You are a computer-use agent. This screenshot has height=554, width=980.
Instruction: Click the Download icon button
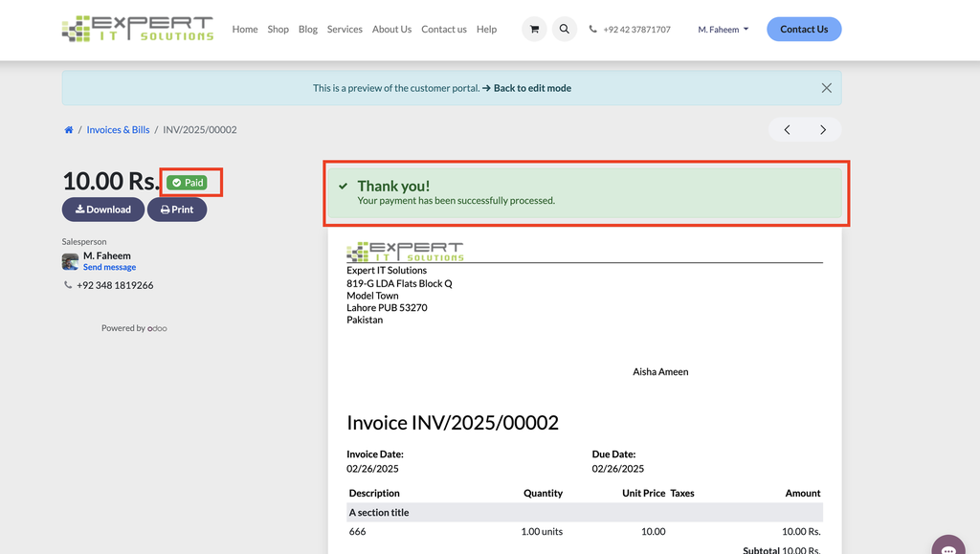pyautogui.click(x=78, y=209)
